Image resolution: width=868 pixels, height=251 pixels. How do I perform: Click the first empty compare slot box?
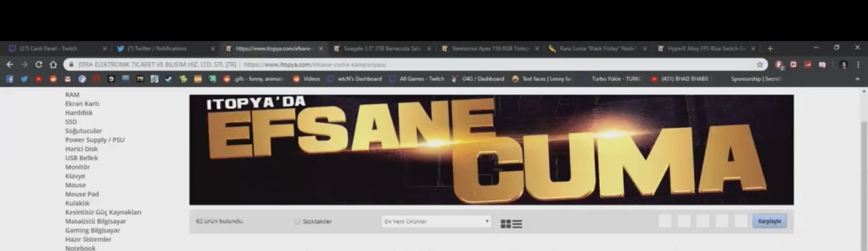pos(665,221)
